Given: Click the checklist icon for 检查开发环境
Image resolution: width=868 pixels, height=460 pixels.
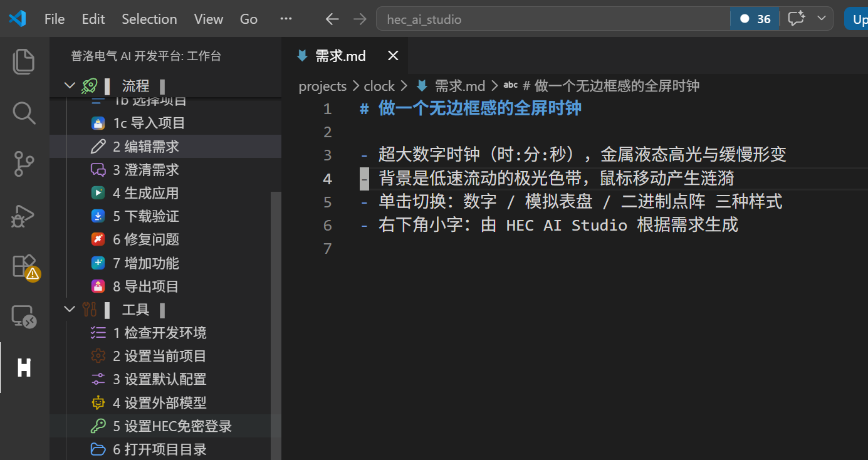Looking at the screenshot, I should click(x=98, y=333).
